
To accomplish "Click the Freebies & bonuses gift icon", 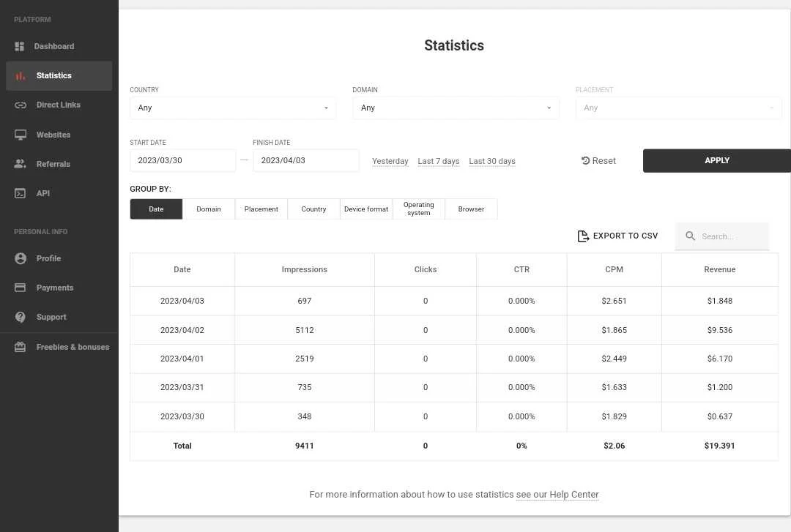I will [21, 347].
